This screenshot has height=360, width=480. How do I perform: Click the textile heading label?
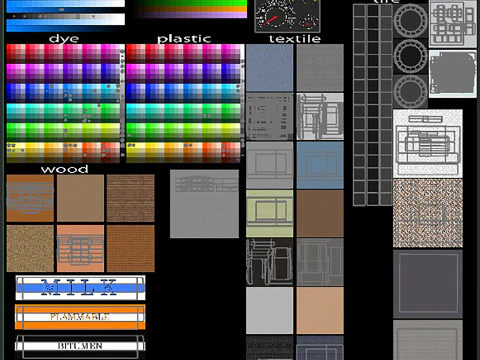(x=295, y=39)
